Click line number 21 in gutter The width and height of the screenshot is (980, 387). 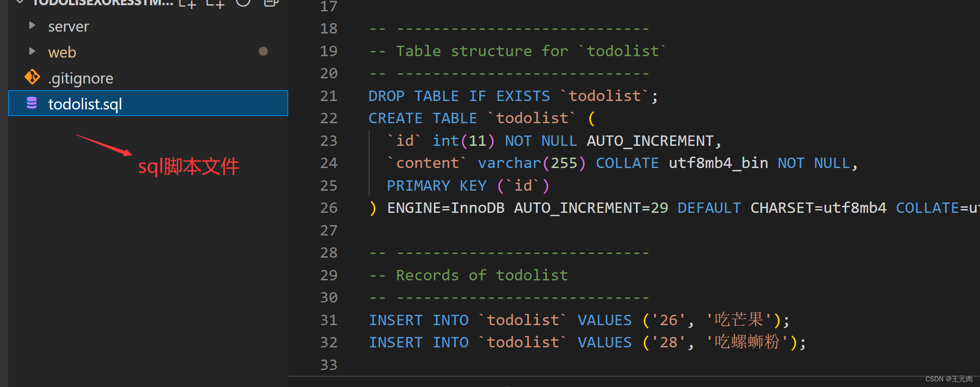click(x=328, y=96)
